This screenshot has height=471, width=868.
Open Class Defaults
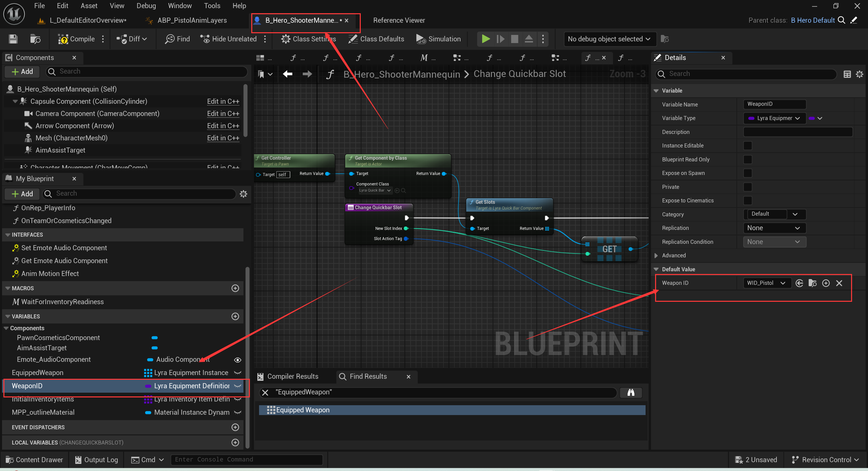point(376,39)
